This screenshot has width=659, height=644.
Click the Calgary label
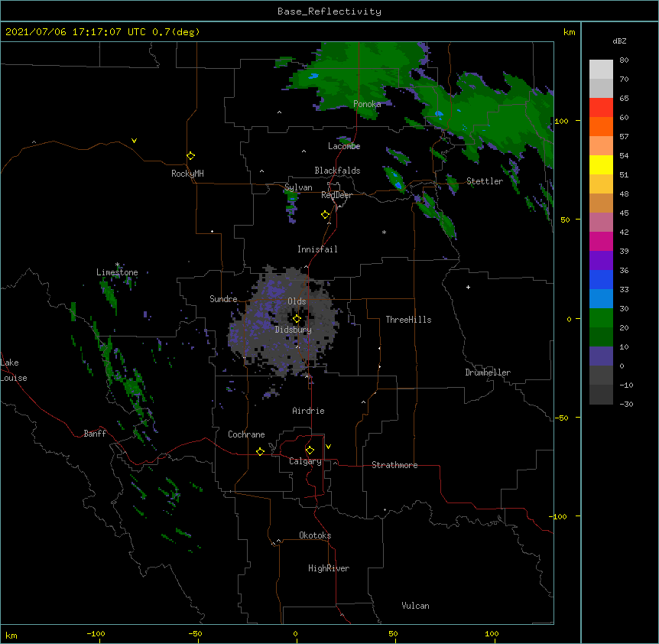click(x=305, y=461)
